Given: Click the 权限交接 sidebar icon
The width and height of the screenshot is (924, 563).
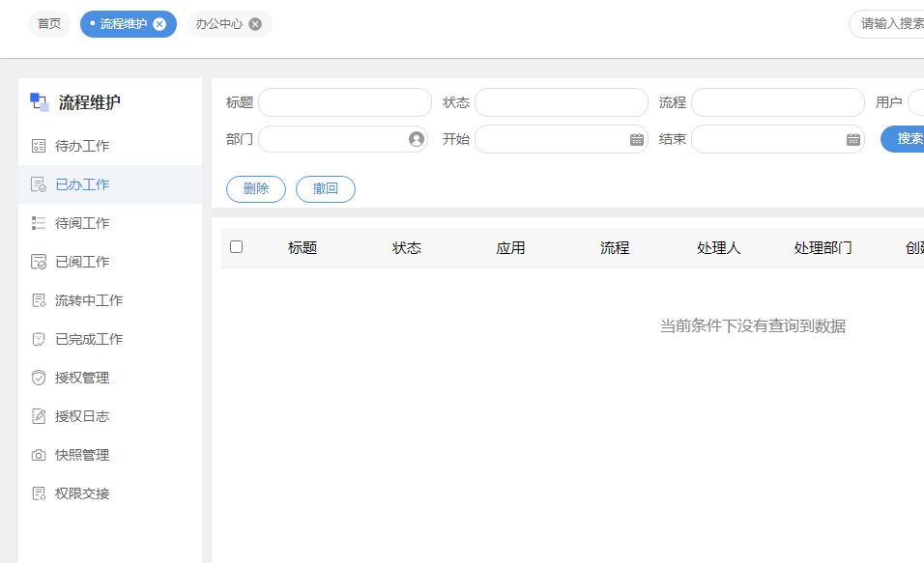Looking at the screenshot, I should coord(39,493).
